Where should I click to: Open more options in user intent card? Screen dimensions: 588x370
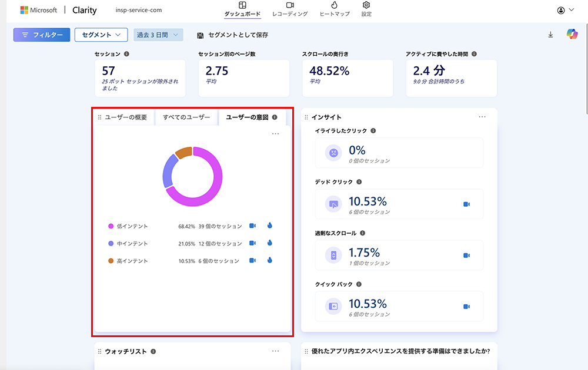point(276,134)
